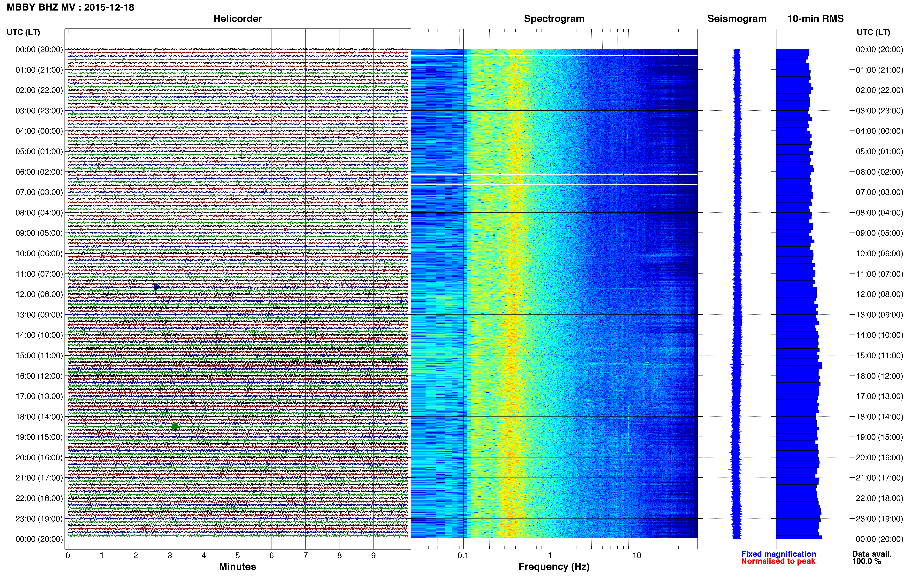Screen dimensions: 924x578
Task: Click the blue event burst near 11:40 on the helicorder
Action: (157, 287)
